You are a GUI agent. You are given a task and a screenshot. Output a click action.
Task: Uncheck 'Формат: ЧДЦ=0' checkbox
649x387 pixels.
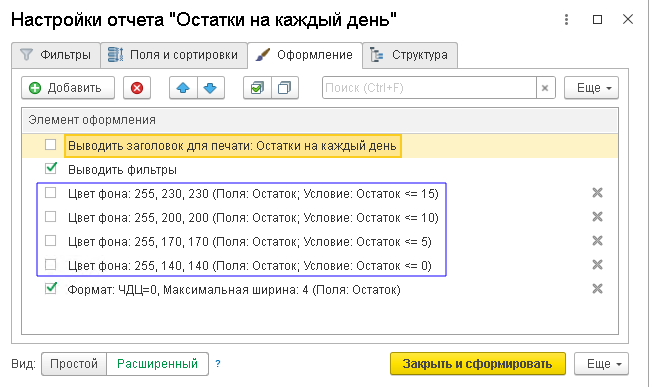(x=50, y=288)
